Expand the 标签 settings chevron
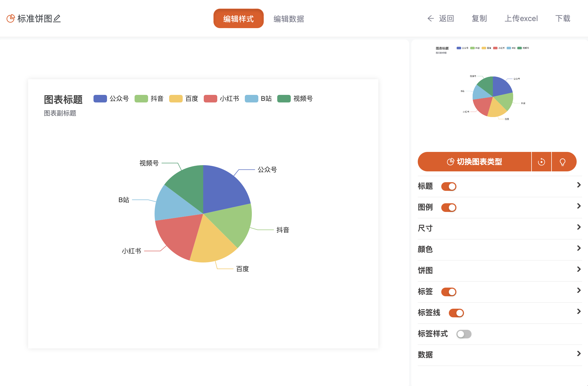 point(579,290)
